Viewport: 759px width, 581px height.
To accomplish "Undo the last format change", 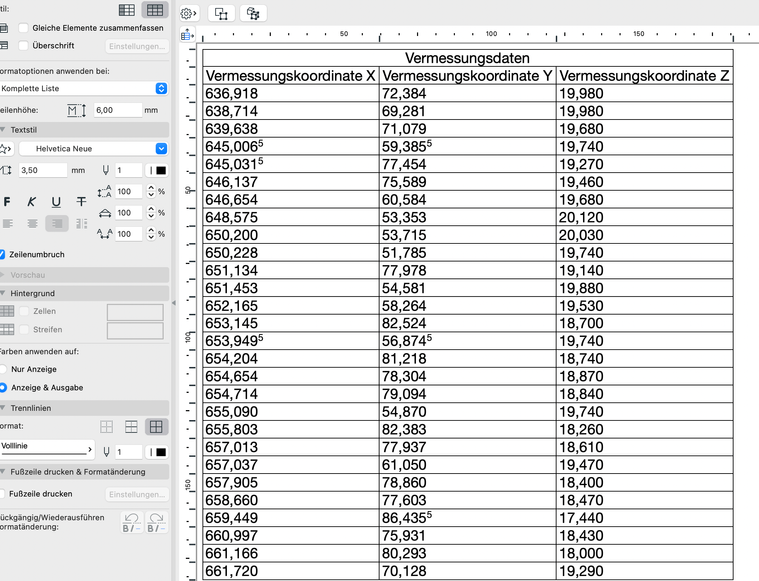I will [131, 523].
